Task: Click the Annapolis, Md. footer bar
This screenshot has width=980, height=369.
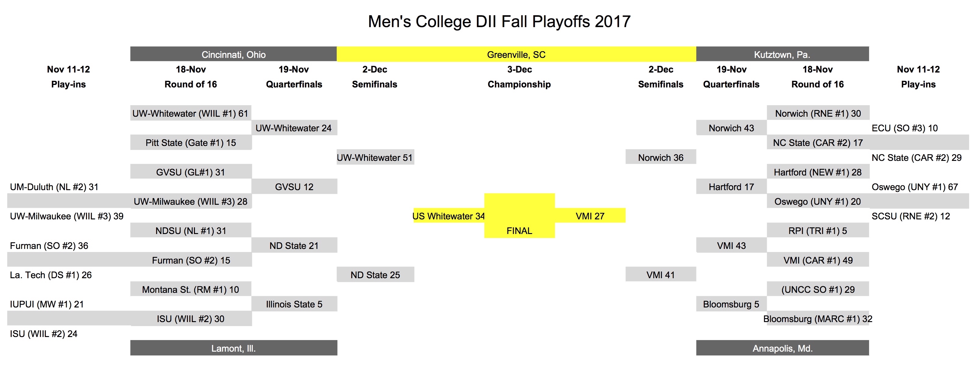Action: [782, 348]
